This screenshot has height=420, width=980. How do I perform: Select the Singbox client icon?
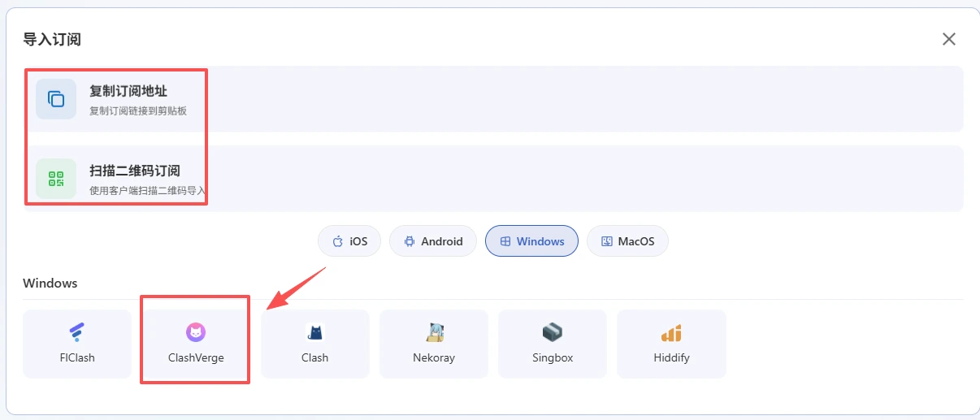553,331
